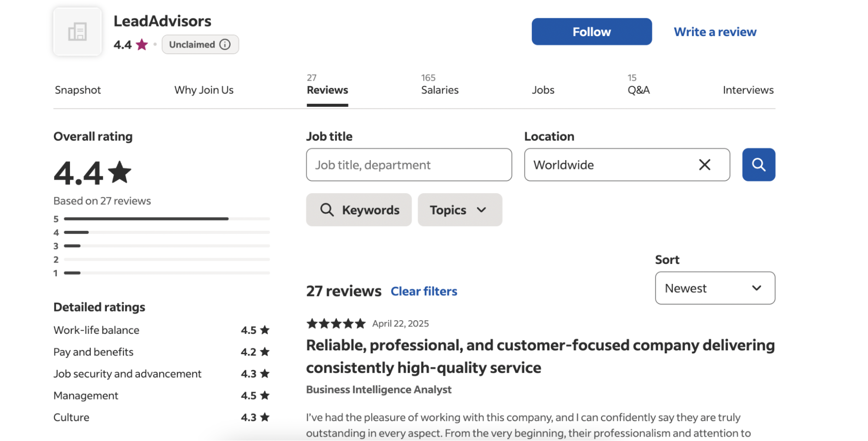Follow the LeadAdvisors company
This screenshot has height=441, width=868.
pyautogui.click(x=591, y=32)
